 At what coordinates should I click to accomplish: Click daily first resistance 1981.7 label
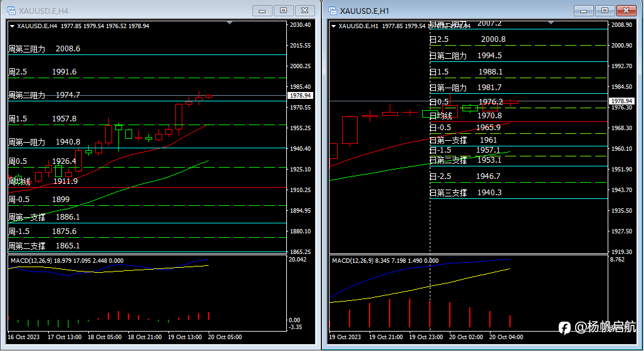pyautogui.click(x=465, y=88)
